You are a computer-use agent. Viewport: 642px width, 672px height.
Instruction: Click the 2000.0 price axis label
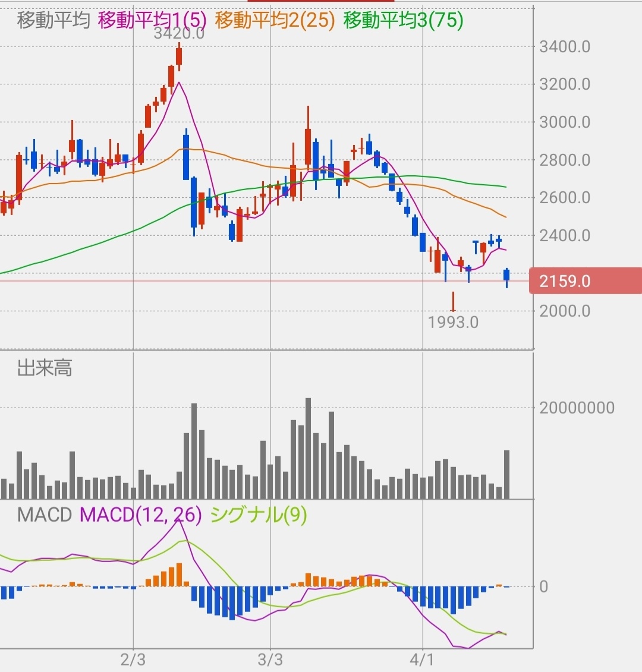pos(565,311)
